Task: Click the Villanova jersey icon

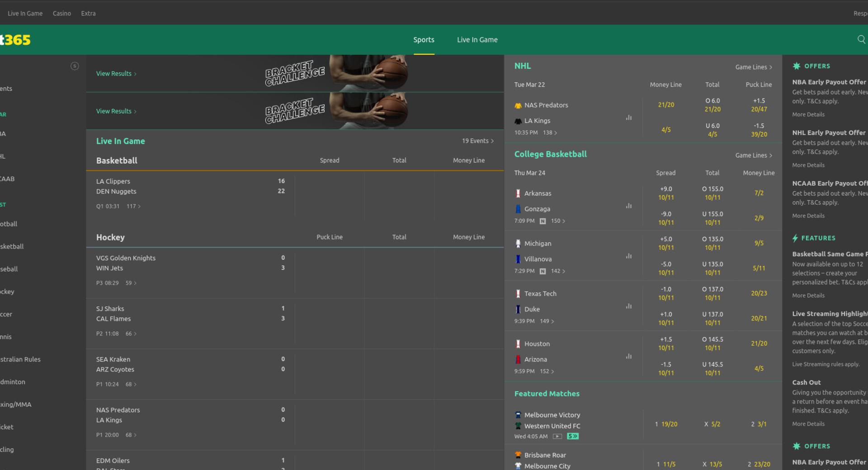Action: pos(518,259)
